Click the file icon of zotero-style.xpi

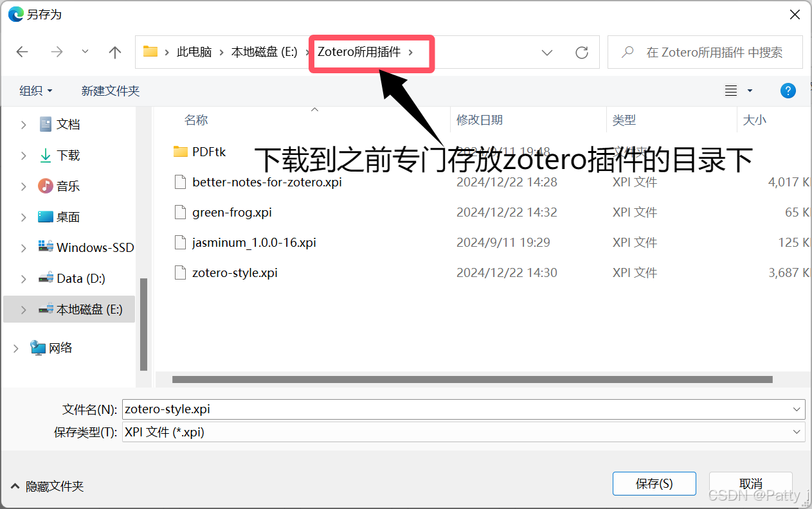180,272
